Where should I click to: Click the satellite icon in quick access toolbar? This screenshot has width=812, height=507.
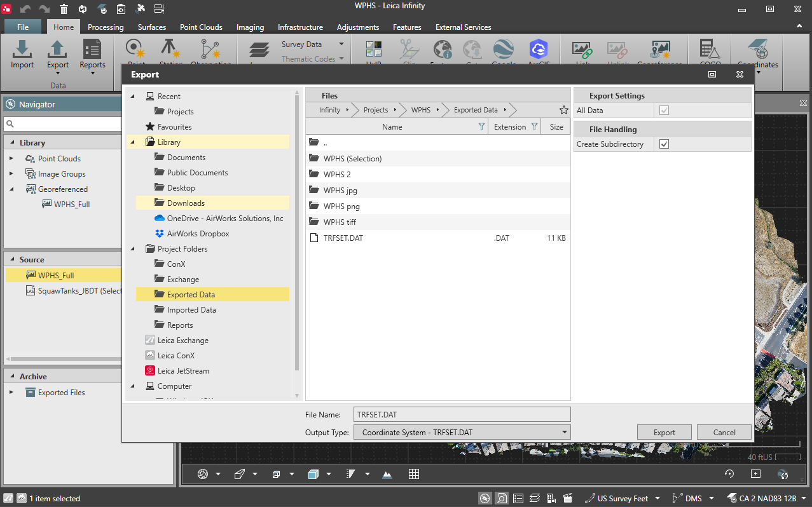(x=102, y=9)
